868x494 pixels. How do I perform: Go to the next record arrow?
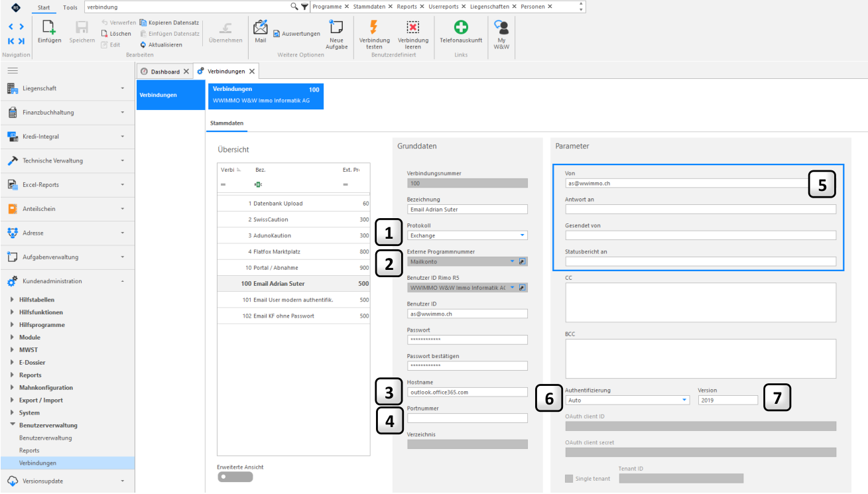[22, 27]
